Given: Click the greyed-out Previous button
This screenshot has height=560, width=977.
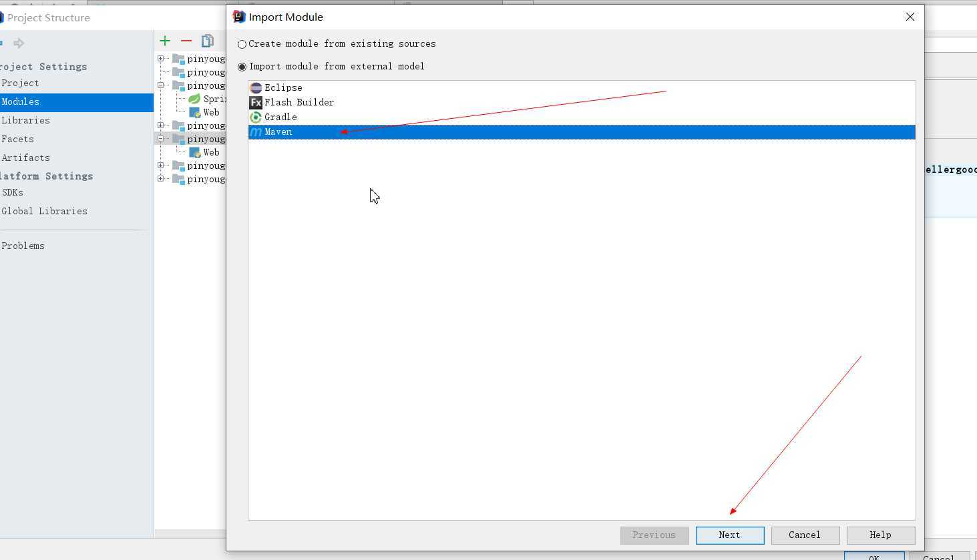Looking at the screenshot, I should (x=654, y=535).
